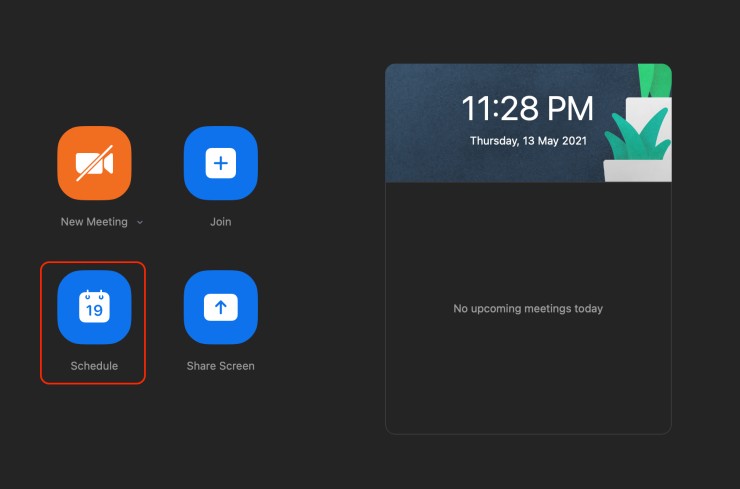740x489 pixels.
Task: Click the white pot under the plant
Action: click(637, 171)
